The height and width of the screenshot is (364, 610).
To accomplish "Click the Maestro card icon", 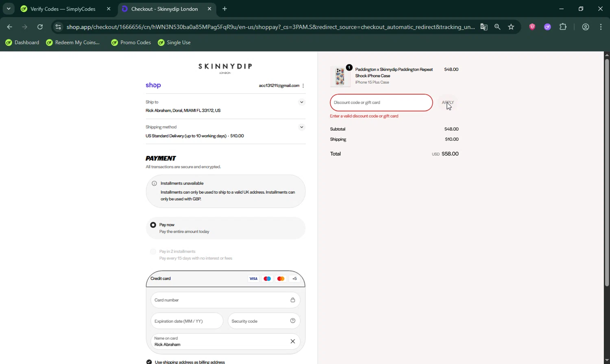I will (x=267, y=279).
